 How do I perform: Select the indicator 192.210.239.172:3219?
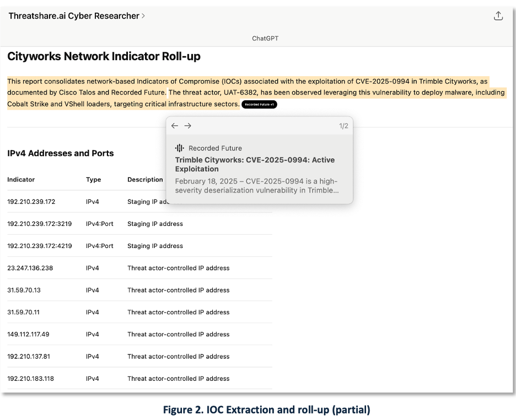tap(40, 224)
